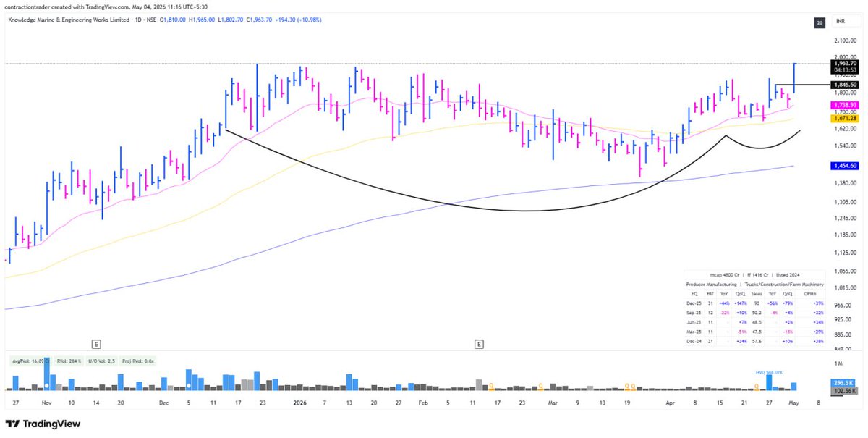
Task: Click the U/D Vol: 2.5 stat
Action: pos(101,360)
